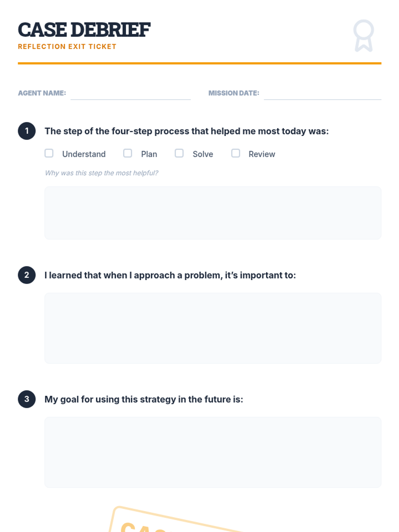The width and height of the screenshot is (399, 532).
Task: Click the Mission Date input line
Action: click(322, 94)
